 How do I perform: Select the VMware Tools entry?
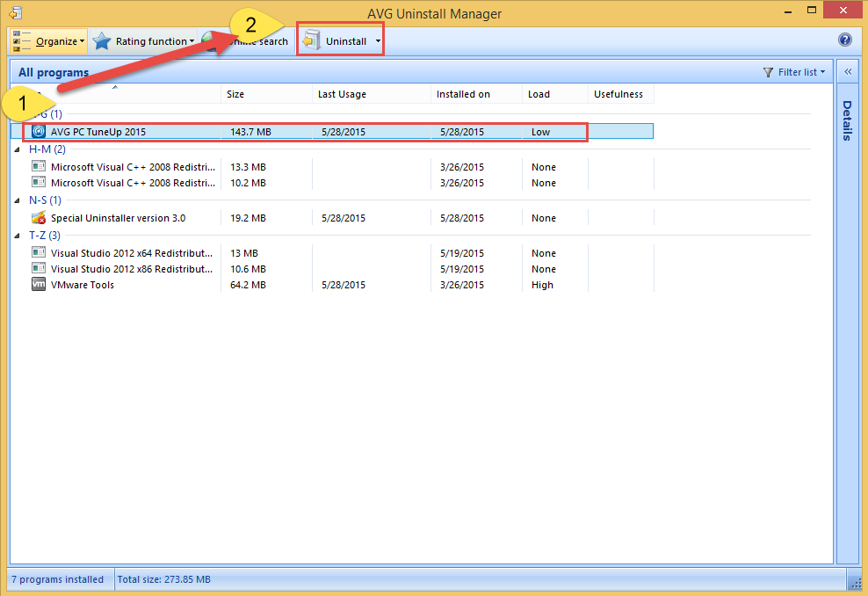point(332,285)
